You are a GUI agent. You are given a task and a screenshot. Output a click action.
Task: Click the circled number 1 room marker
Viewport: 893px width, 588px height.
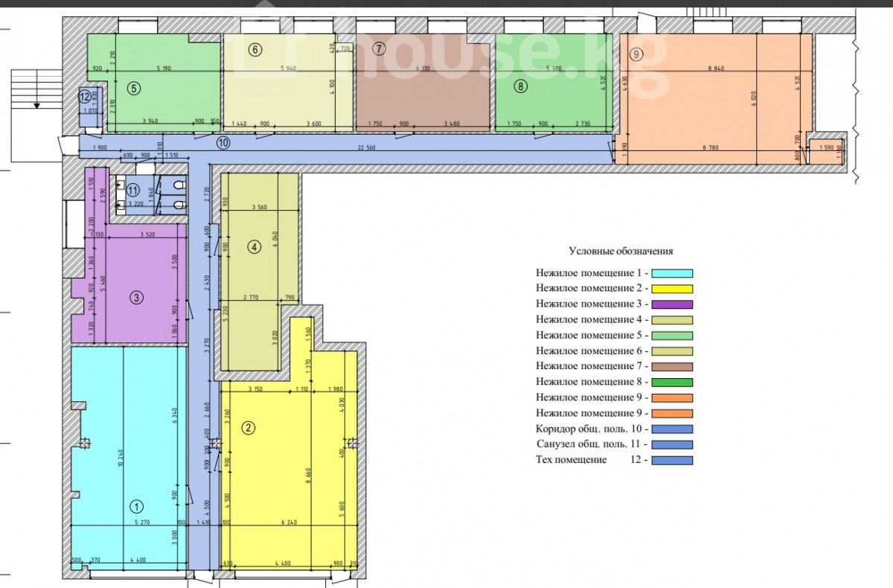pyautogui.click(x=136, y=507)
